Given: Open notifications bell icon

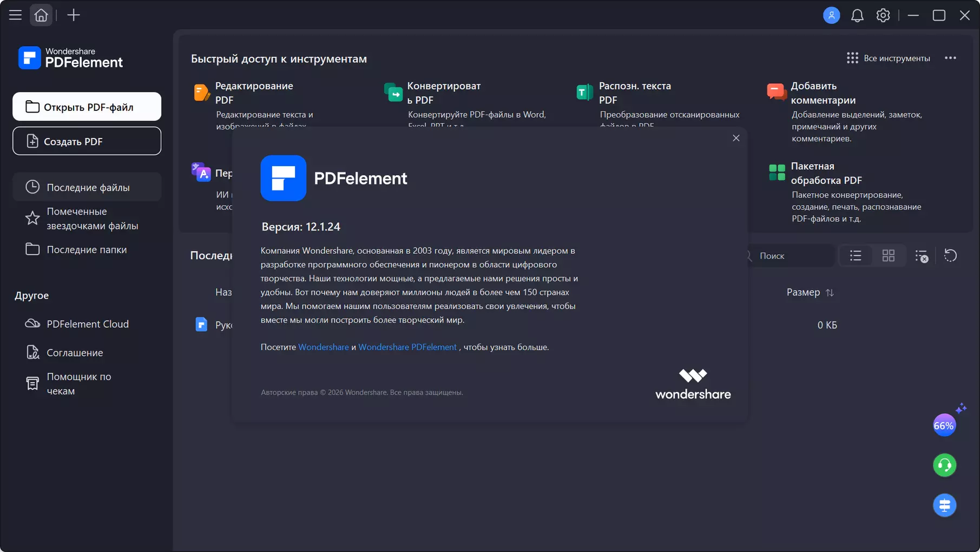Looking at the screenshot, I should [x=857, y=15].
